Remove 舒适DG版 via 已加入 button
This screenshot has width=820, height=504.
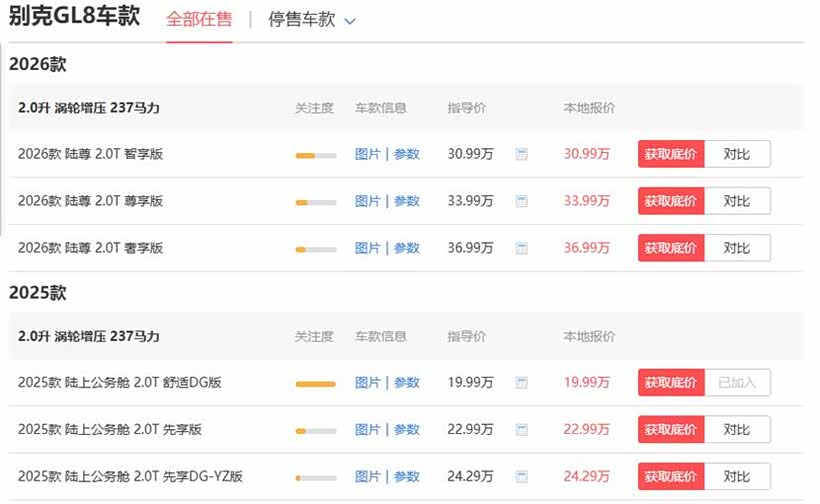[737, 383]
